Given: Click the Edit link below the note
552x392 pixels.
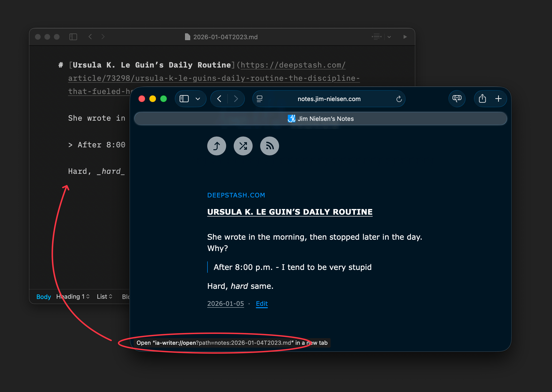Looking at the screenshot, I should 262,304.
